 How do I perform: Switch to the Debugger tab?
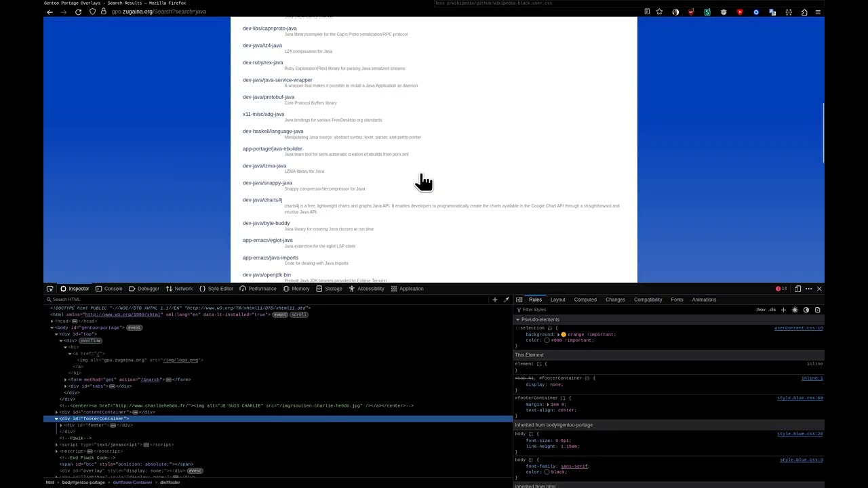click(144, 289)
